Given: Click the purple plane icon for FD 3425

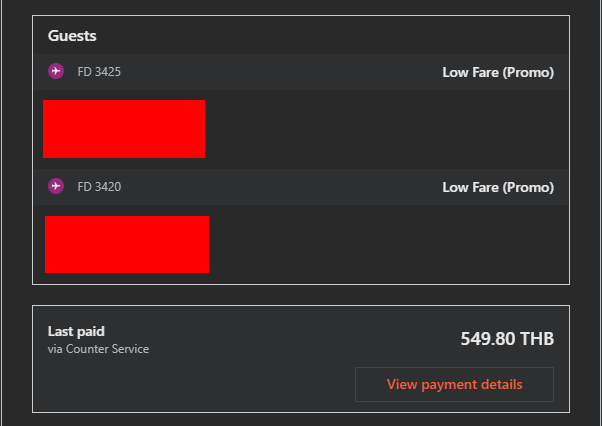Looking at the screenshot, I should point(56,71).
